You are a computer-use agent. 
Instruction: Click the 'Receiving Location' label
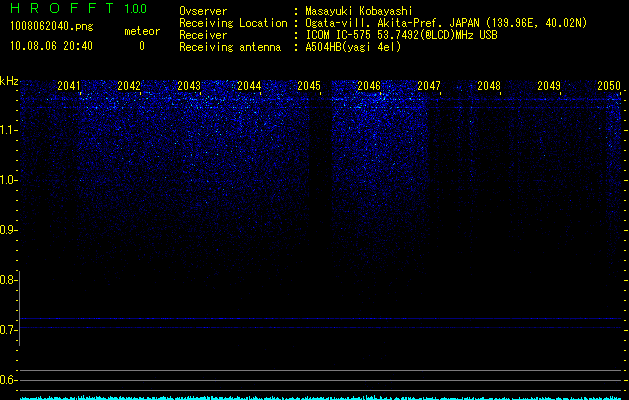(x=233, y=23)
